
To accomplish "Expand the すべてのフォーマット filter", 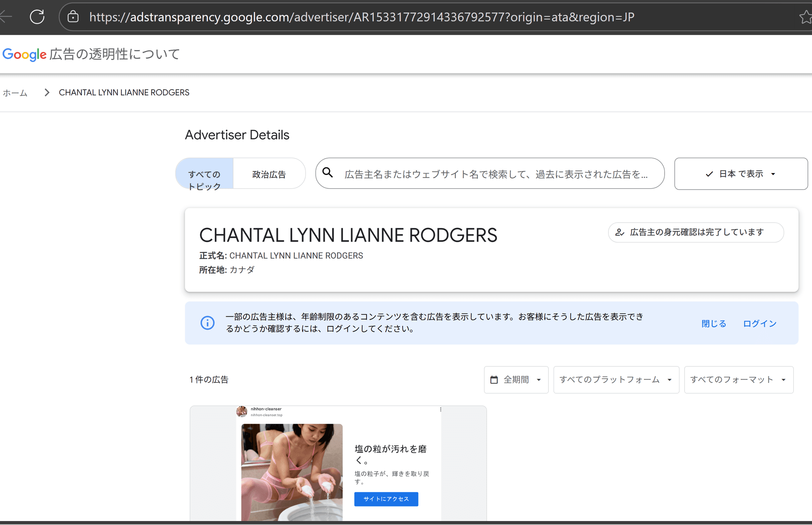I will click(738, 380).
